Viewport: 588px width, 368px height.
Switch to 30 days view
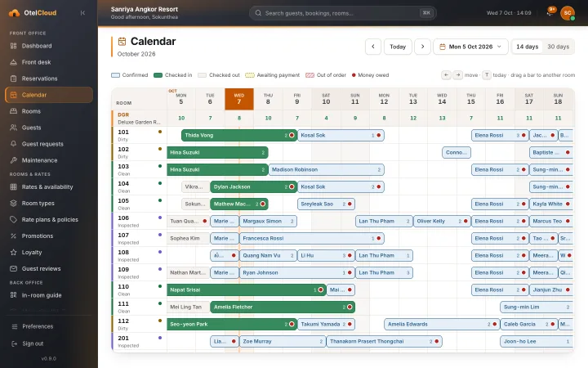(x=559, y=47)
